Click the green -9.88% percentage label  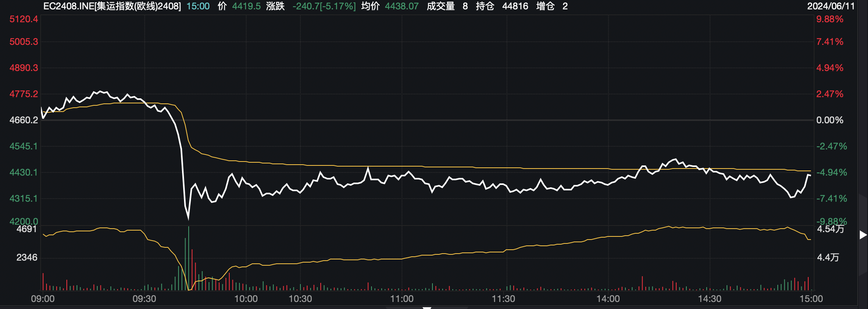[x=832, y=221]
